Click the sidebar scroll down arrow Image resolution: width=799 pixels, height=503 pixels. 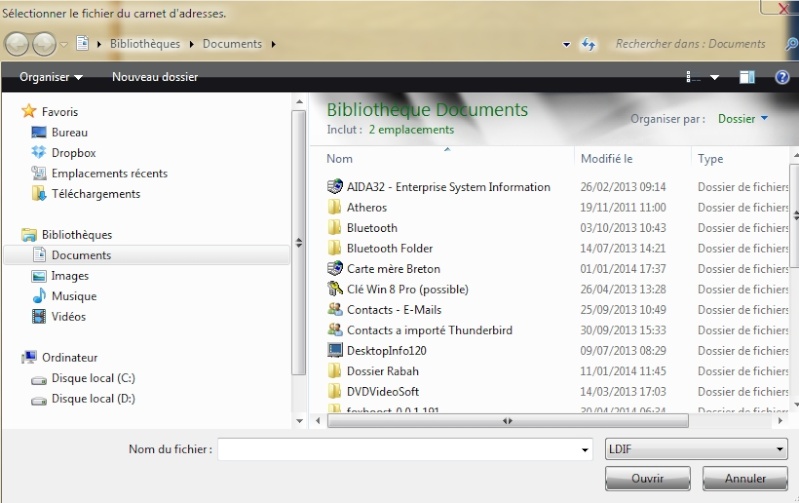point(299,421)
